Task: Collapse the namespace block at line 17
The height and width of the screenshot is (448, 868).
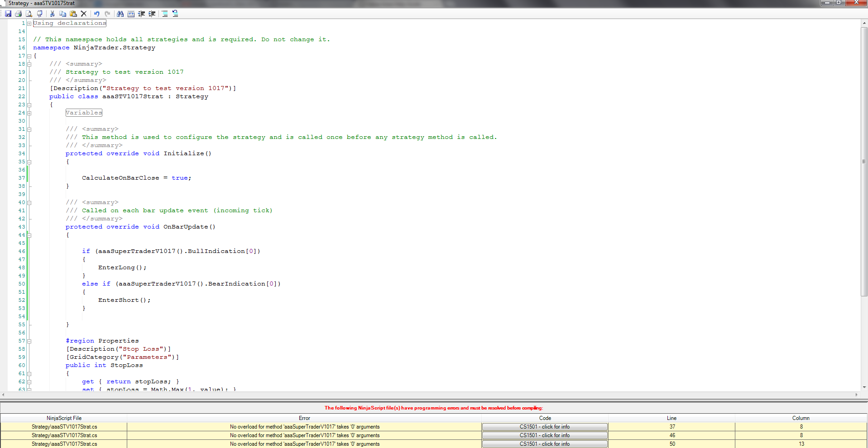Action: (x=29, y=56)
